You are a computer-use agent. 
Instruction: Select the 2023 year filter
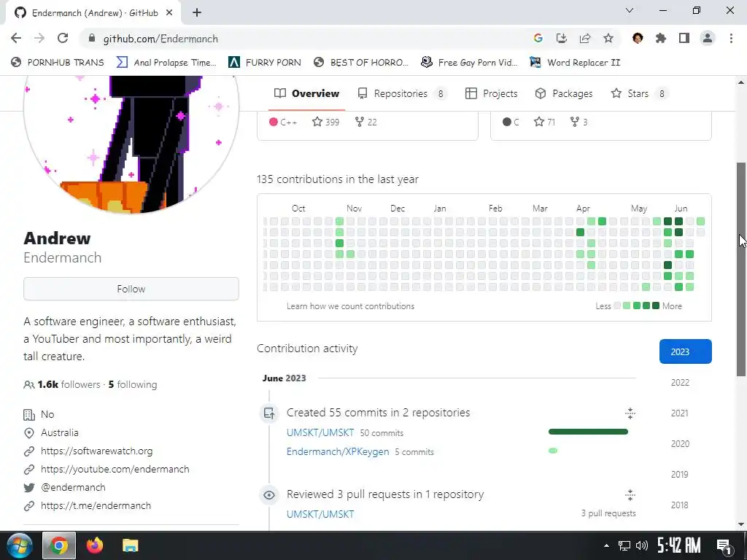pos(685,351)
